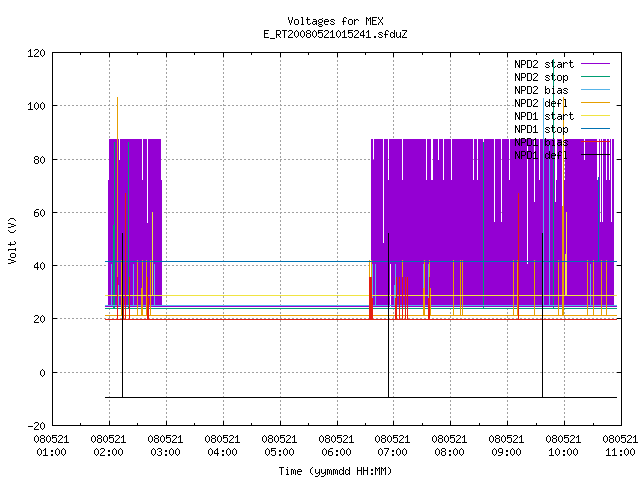Click the filename 'E_RT20080521015241.sfduZ' subtitle
Viewport: 640px width, 480px height.
click(335, 34)
